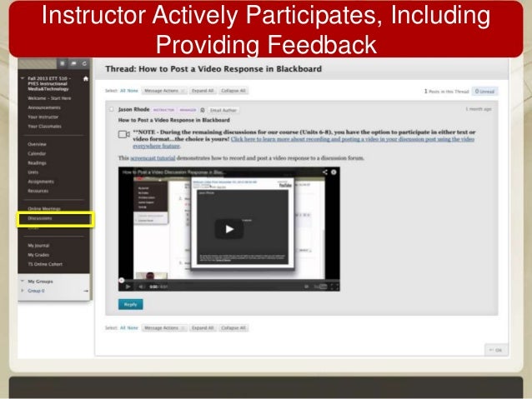Click the Email Author button
This screenshot has height=399, width=532.
(x=223, y=110)
